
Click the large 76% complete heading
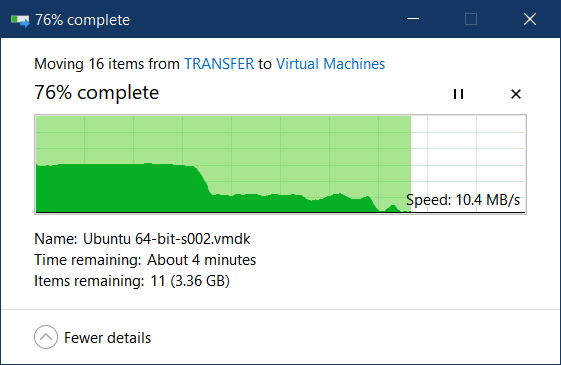pyautogui.click(x=96, y=93)
